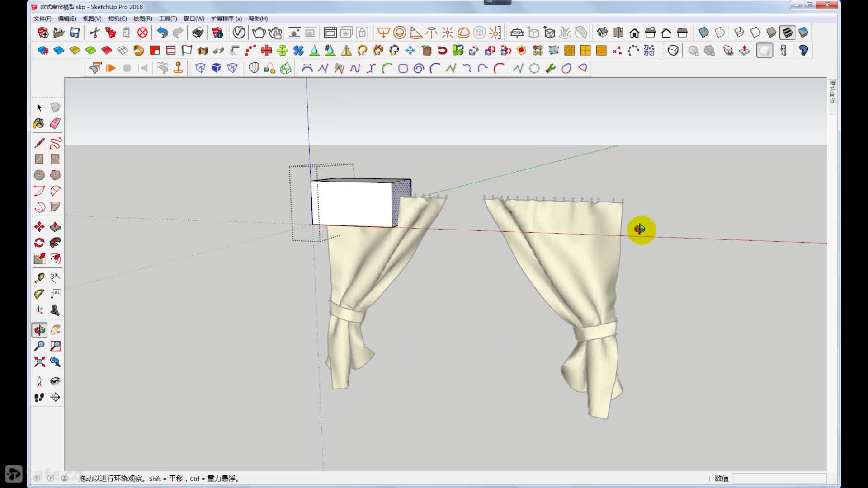Toggle Wireframe face style
This screenshot has height=488, width=868.
pos(739,33)
